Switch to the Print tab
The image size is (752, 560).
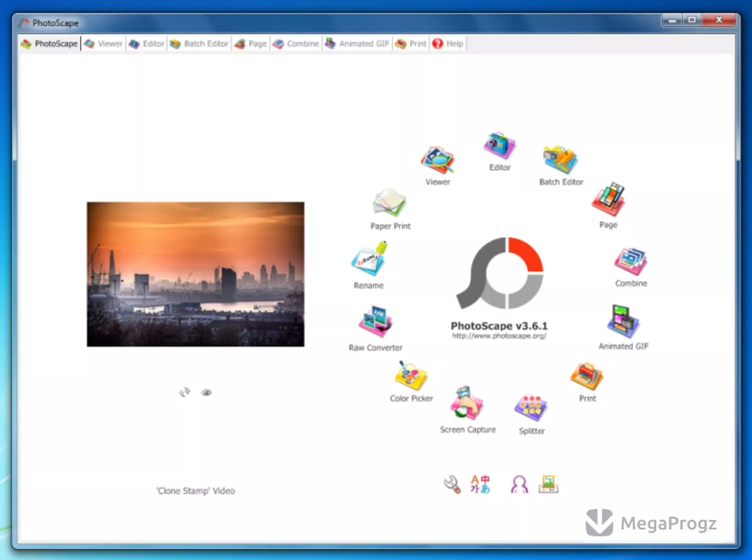pyautogui.click(x=411, y=43)
